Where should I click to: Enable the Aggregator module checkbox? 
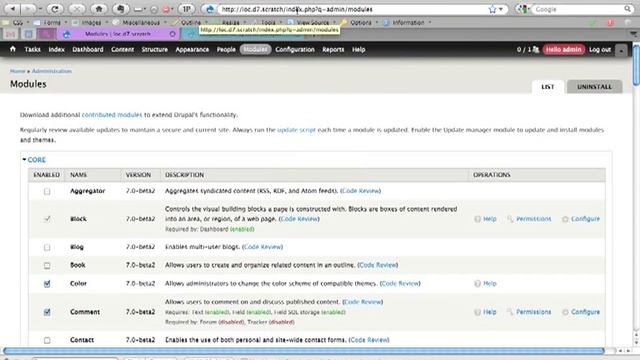47,191
